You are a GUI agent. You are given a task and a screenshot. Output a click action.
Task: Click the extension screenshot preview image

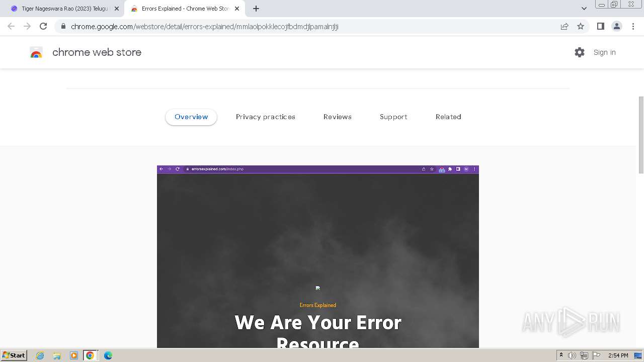pos(318,256)
